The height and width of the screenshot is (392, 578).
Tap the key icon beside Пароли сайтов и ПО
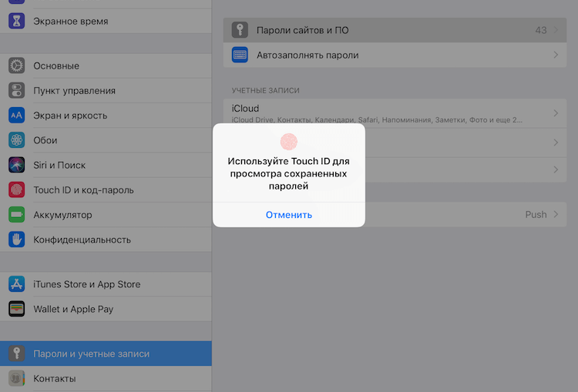[x=240, y=30]
